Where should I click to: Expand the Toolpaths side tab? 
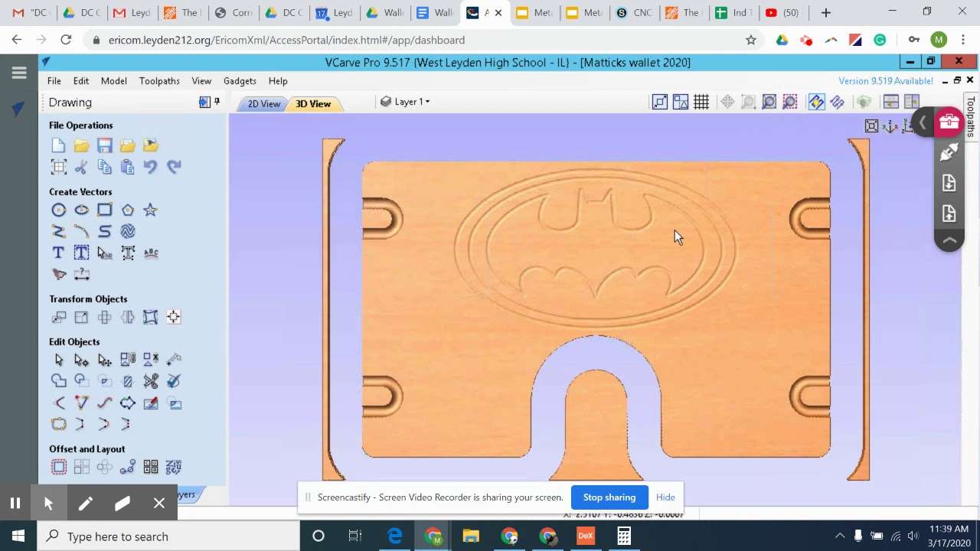[x=971, y=116]
